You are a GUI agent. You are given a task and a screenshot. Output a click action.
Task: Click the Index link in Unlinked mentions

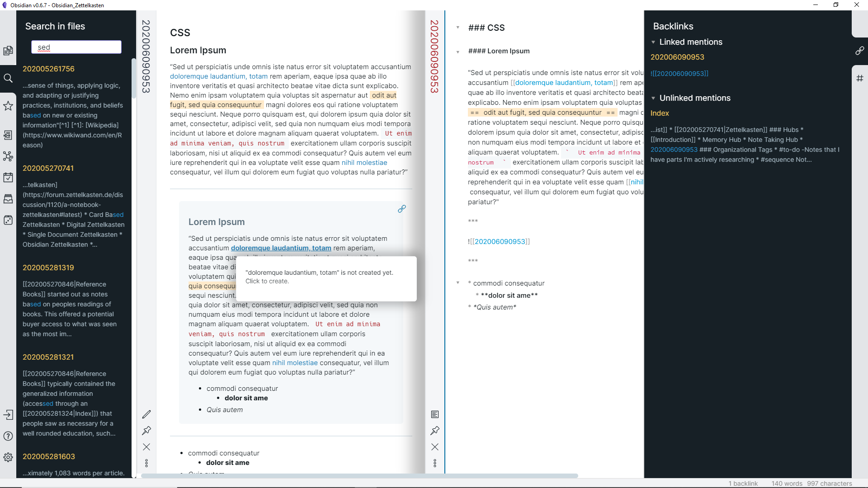(660, 113)
